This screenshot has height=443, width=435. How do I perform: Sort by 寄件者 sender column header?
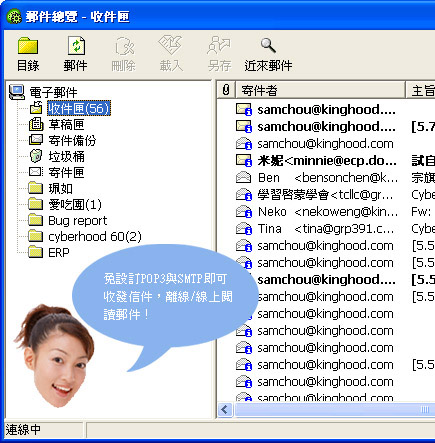(x=320, y=90)
